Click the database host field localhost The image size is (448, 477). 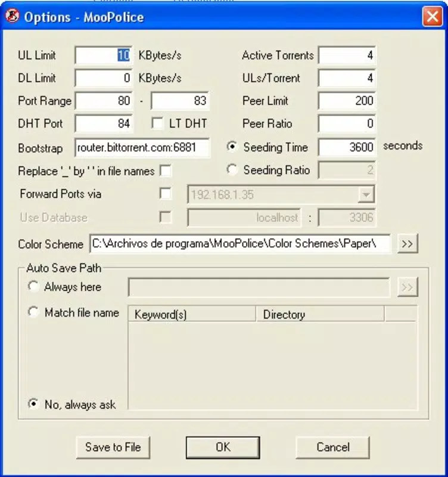(x=244, y=218)
